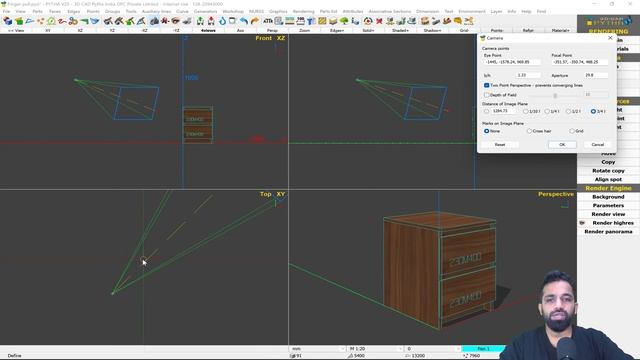Click the orange Redo arrow icon
640x360 pixels.
255,21
